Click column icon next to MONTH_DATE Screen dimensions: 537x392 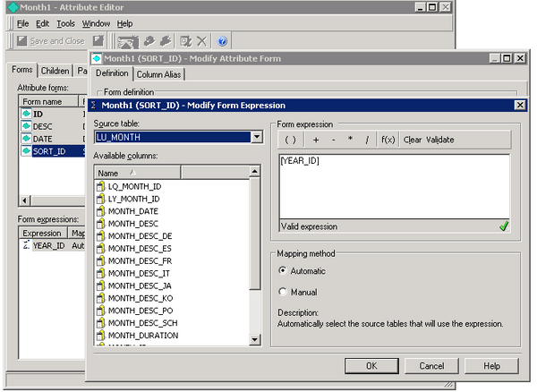click(x=100, y=211)
